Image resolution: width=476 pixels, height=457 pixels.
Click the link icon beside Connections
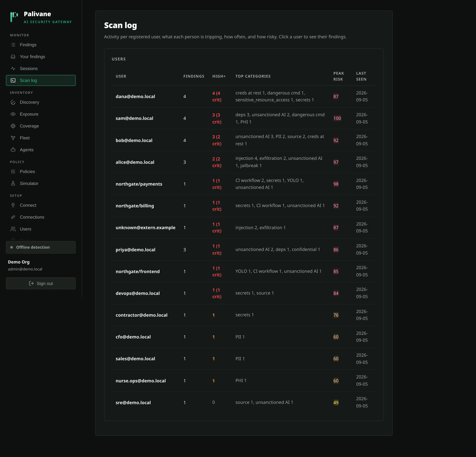pos(13,217)
